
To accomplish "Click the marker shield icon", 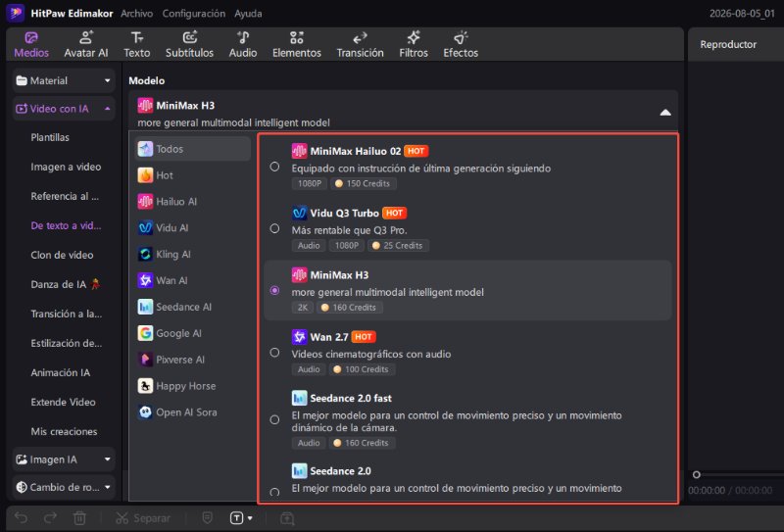I will point(208,518).
